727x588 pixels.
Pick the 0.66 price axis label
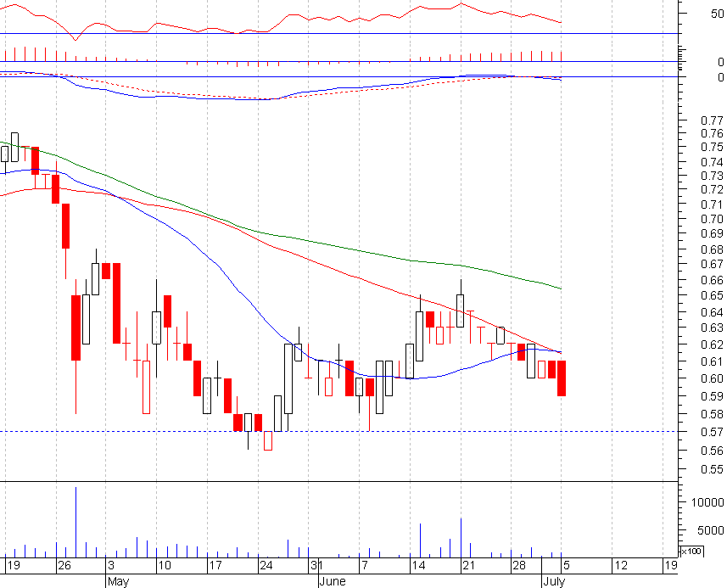(712, 280)
